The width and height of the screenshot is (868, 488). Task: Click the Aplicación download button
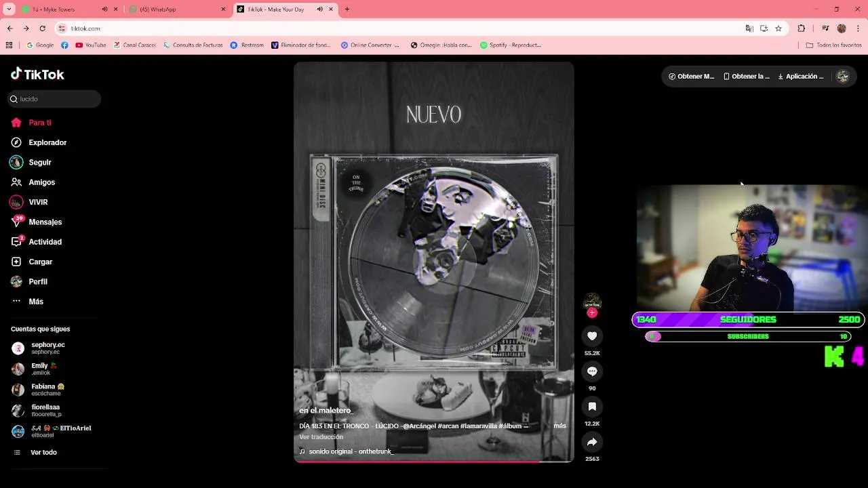[801, 77]
